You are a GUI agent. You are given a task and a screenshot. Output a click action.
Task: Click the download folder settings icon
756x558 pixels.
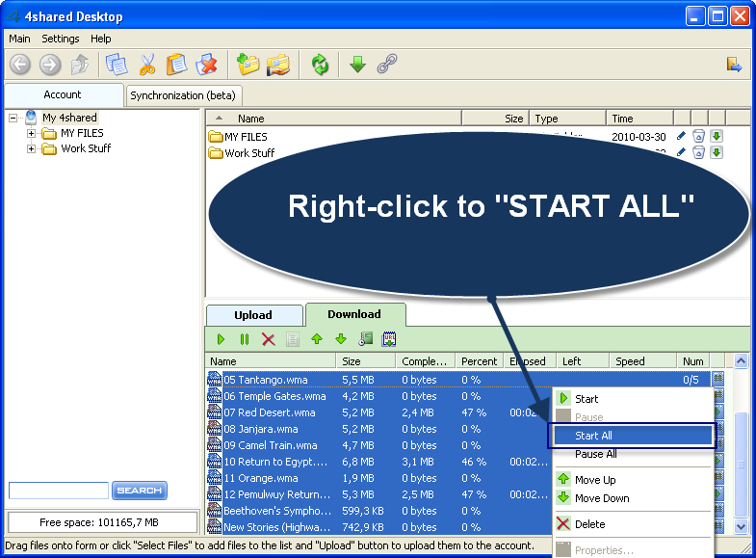365,339
